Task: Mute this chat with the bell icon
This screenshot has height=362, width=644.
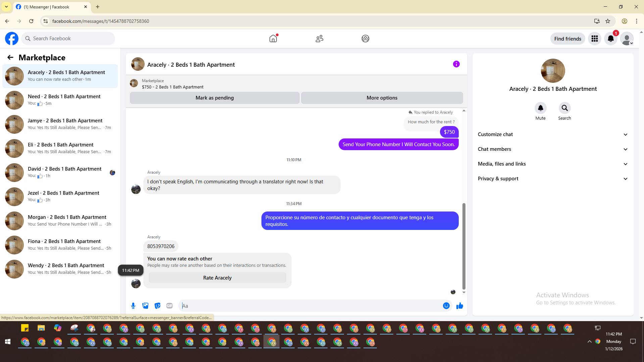Action: click(x=540, y=108)
